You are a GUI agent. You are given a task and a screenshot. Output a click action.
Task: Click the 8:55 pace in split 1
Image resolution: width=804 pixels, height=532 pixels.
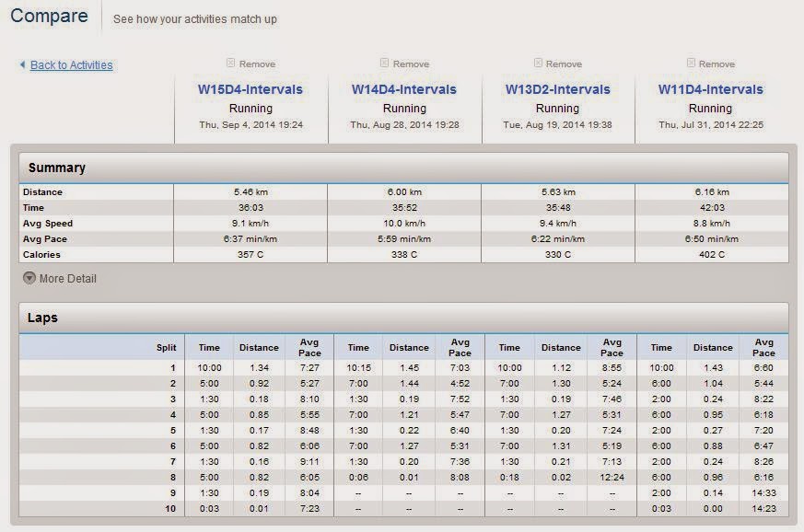(612, 368)
